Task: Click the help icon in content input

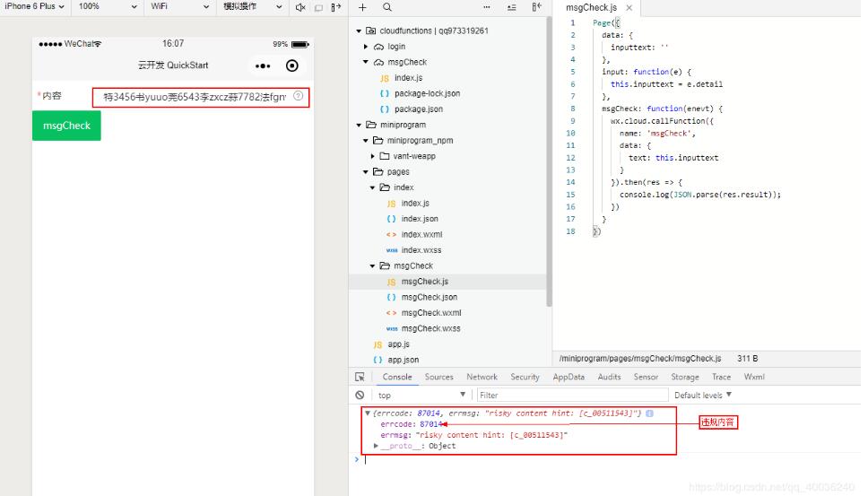Action: [x=298, y=96]
